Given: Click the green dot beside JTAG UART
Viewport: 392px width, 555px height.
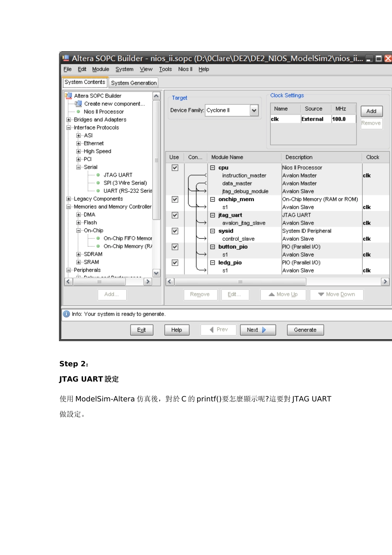Looking at the screenshot, I should [98, 175].
